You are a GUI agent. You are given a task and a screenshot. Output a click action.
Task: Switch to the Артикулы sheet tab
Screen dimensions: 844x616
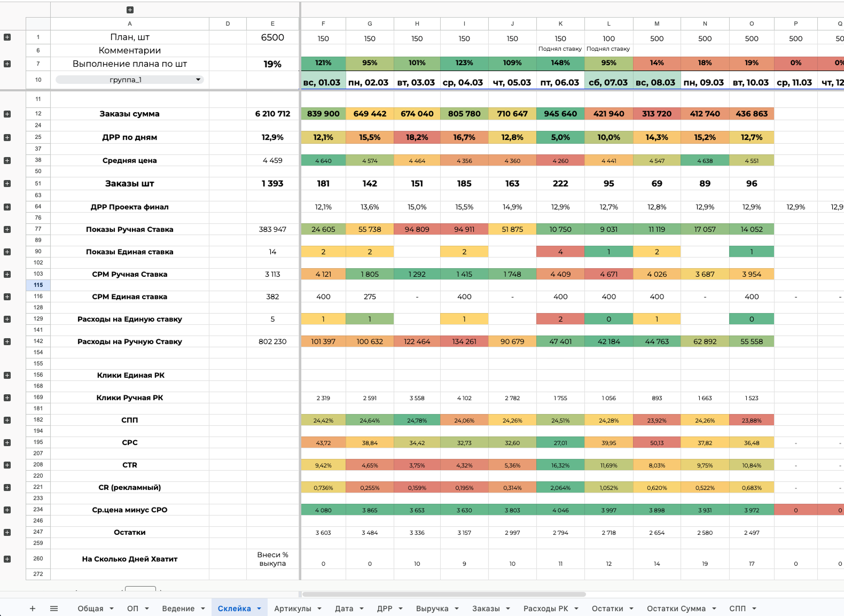tap(292, 609)
